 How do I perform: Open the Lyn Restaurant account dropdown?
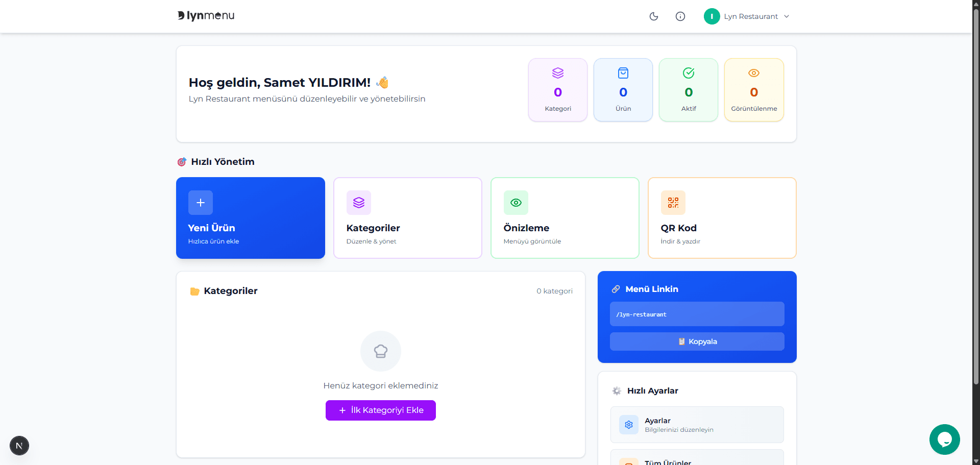click(747, 16)
